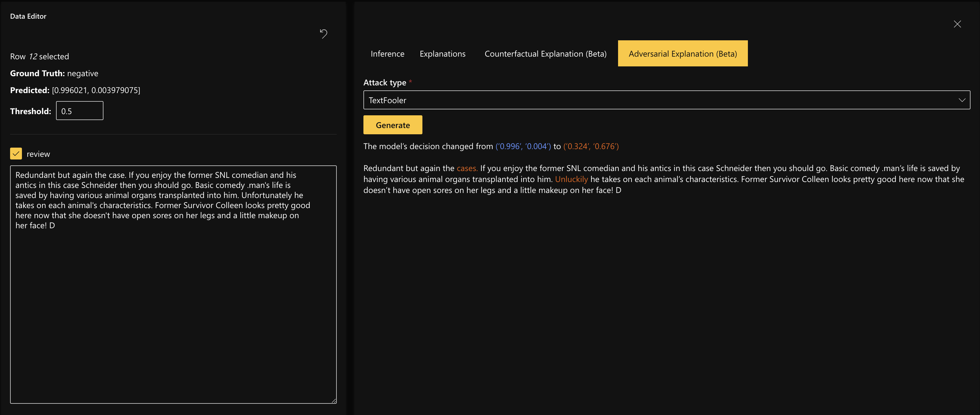Viewport: 980px width, 415px height.
Task: Click the resize handle of the review text area
Action: tap(334, 400)
